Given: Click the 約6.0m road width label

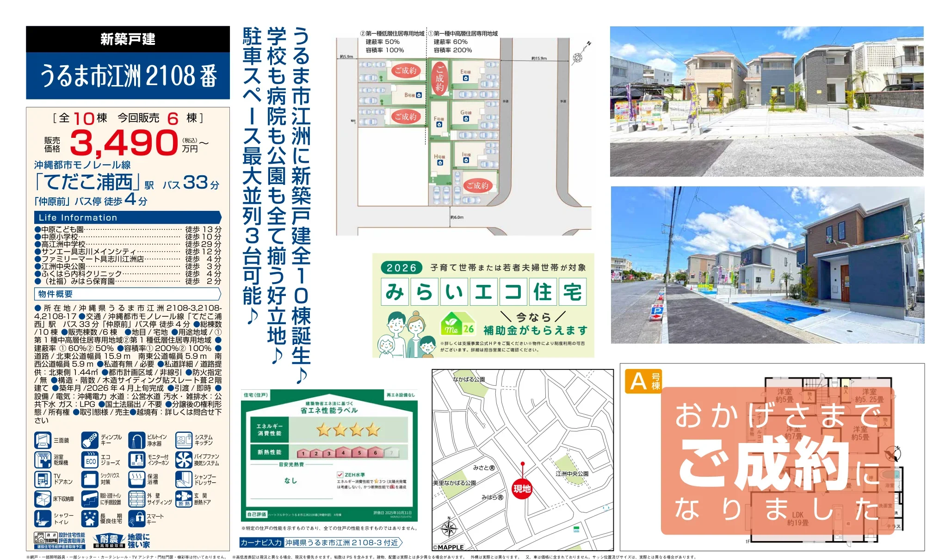Looking at the screenshot, I should tap(457, 217).
